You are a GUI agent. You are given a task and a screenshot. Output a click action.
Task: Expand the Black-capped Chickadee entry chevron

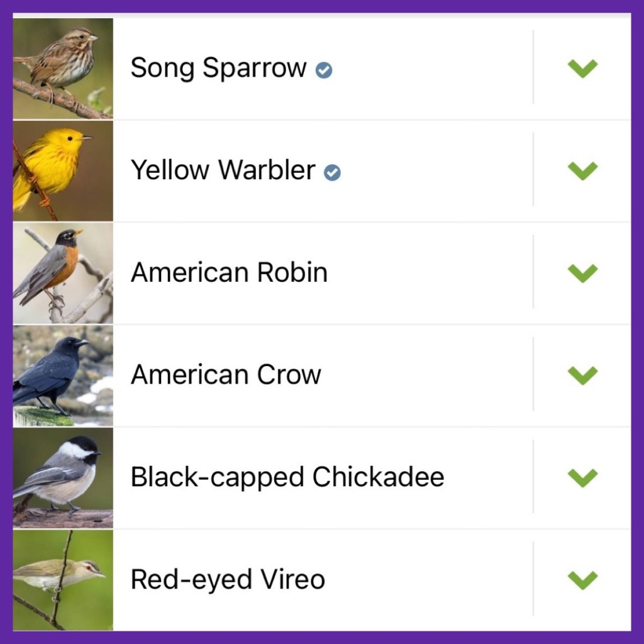click(582, 477)
